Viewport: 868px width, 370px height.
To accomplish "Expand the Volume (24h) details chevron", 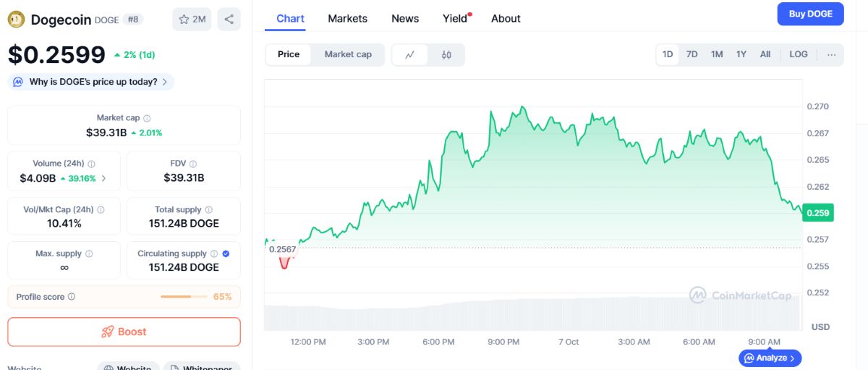I will pos(103,178).
